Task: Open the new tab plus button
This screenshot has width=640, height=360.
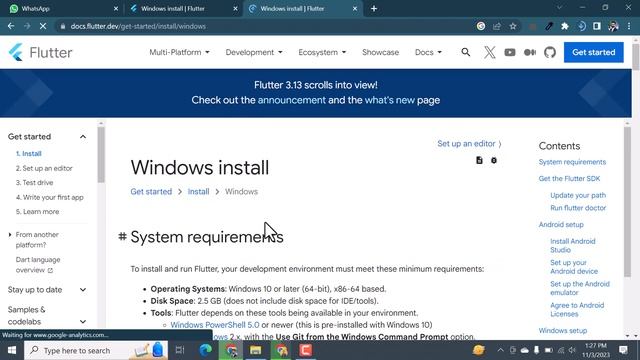Action: pyautogui.click(x=374, y=9)
